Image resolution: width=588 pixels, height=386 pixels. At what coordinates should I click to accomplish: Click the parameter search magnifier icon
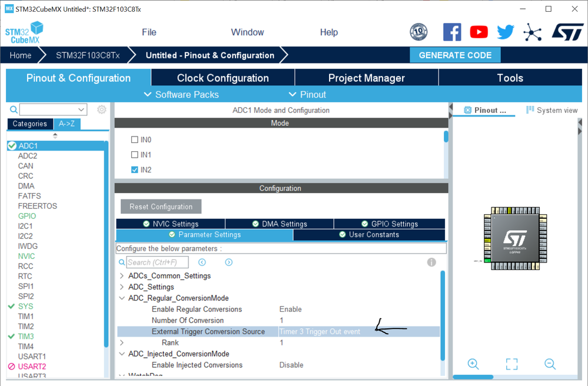tap(121, 262)
